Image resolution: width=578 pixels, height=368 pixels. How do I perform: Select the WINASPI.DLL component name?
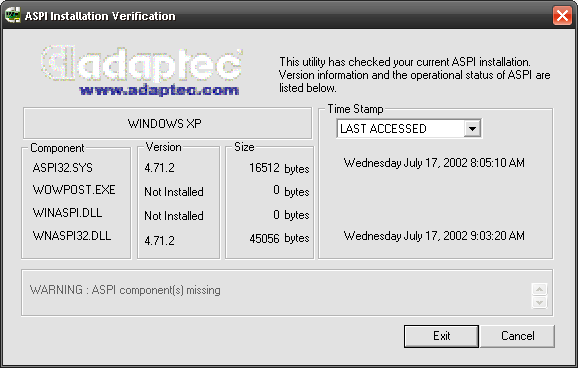[67, 213]
